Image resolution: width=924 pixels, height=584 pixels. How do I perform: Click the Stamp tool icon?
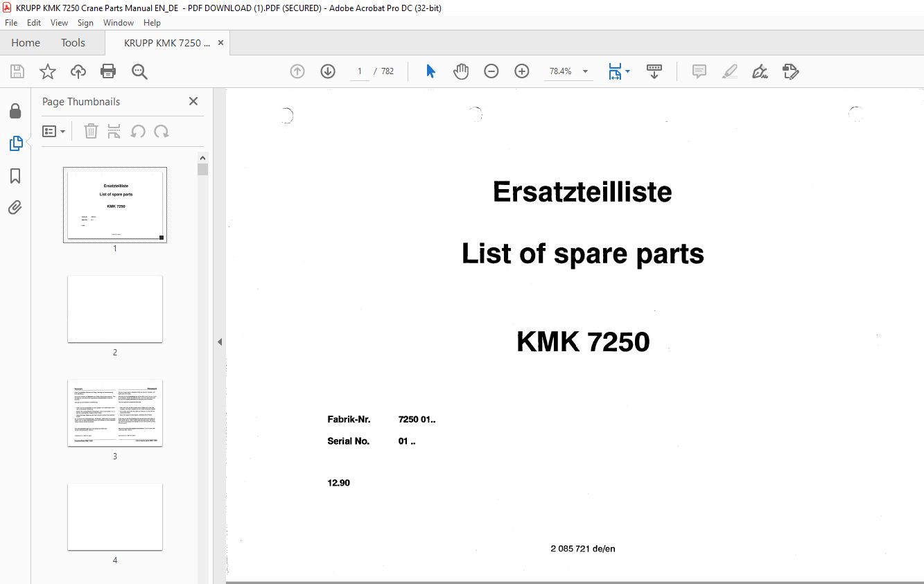[791, 71]
